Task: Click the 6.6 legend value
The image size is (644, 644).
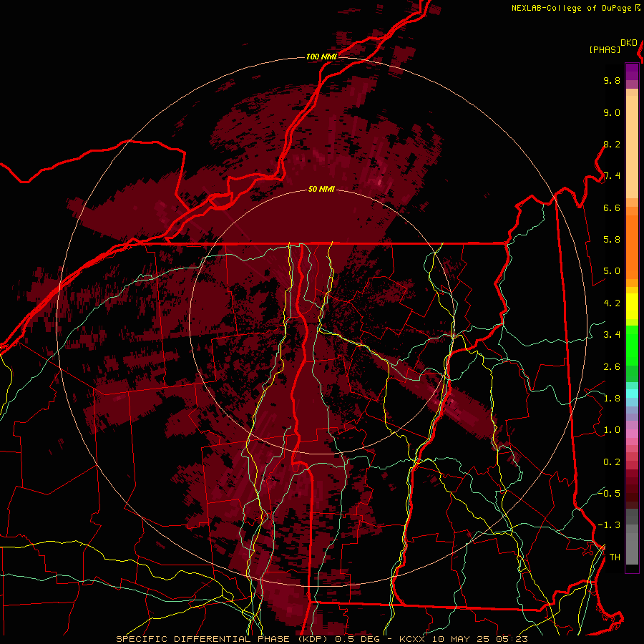Action: coord(612,208)
